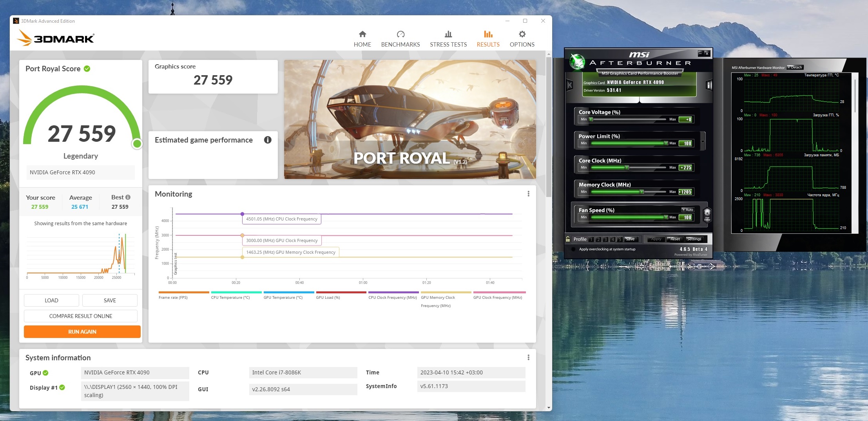
Task: Toggle Fan Speed Auto mode
Action: coord(688,210)
